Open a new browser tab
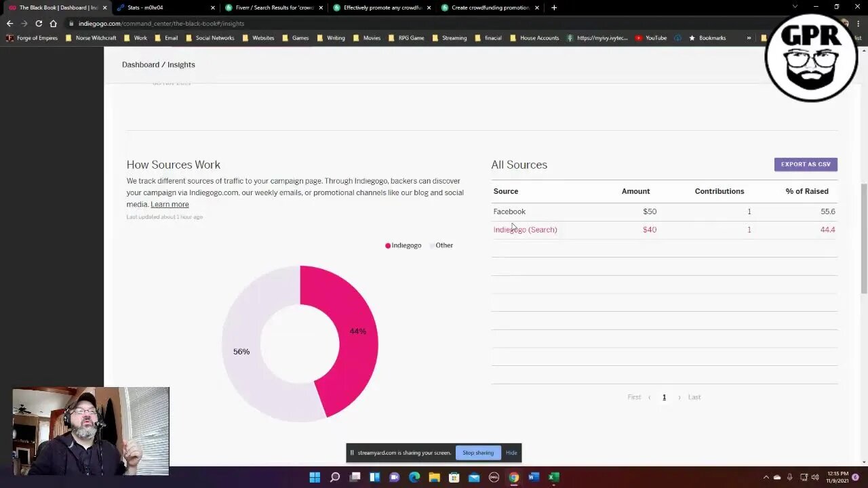This screenshot has width=868, height=488. (554, 7)
